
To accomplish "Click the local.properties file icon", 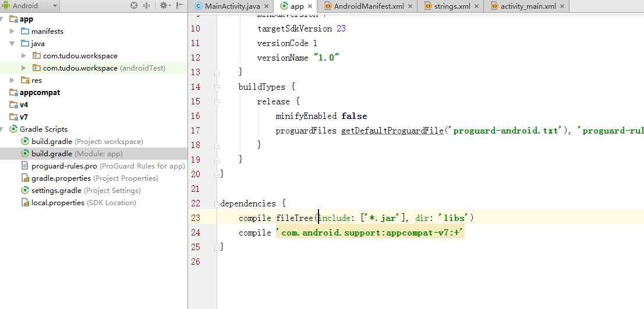I will [24, 203].
